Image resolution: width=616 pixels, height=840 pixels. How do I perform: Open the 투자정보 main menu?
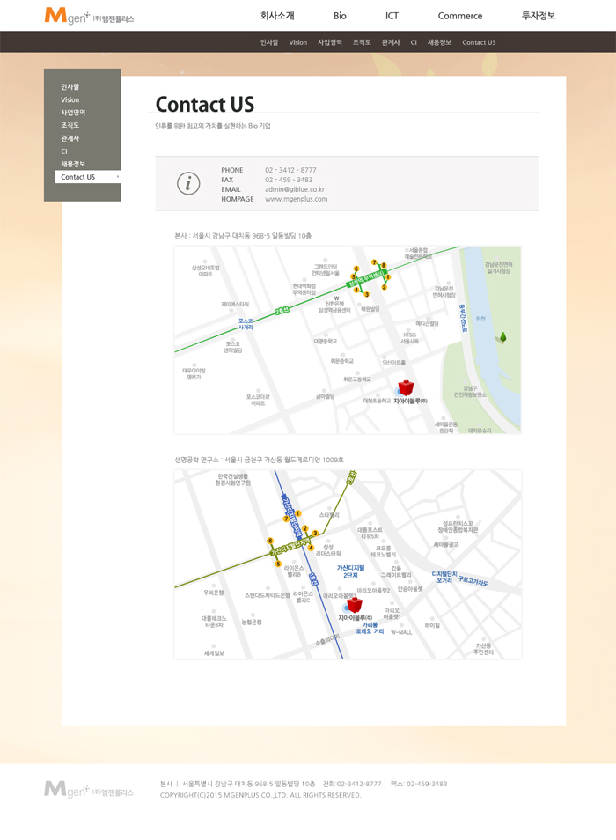(539, 16)
